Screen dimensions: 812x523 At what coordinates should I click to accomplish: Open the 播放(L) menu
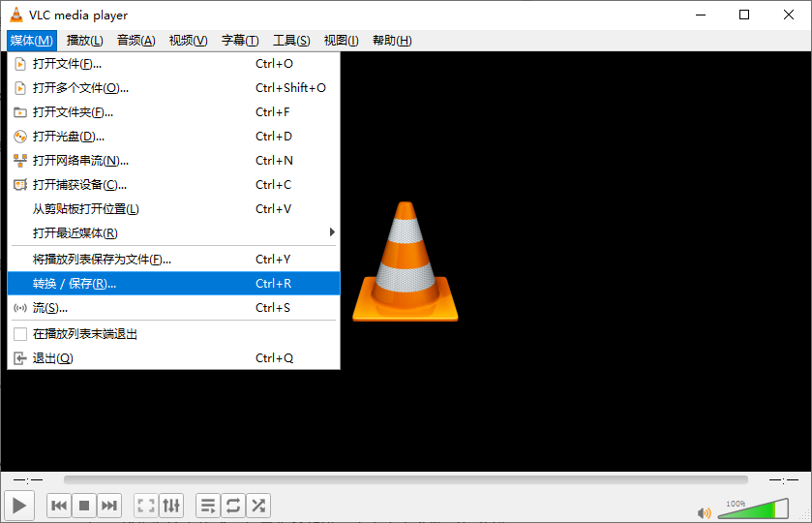[85, 41]
